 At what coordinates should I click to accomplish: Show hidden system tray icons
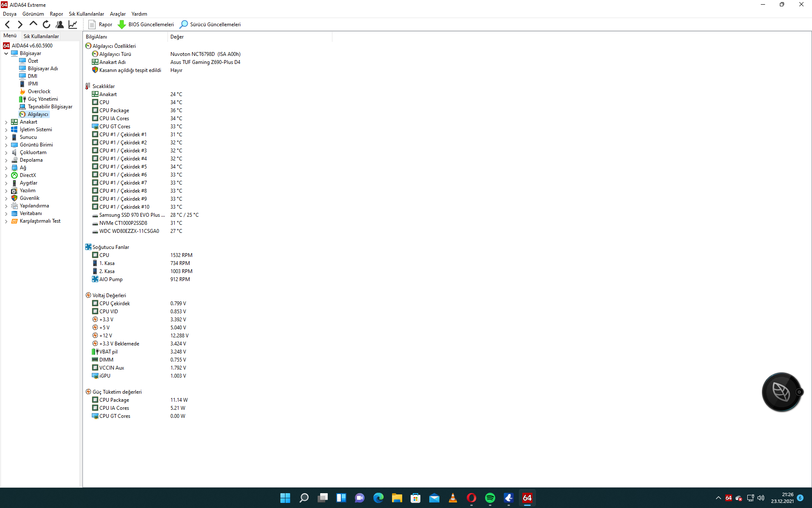718,498
